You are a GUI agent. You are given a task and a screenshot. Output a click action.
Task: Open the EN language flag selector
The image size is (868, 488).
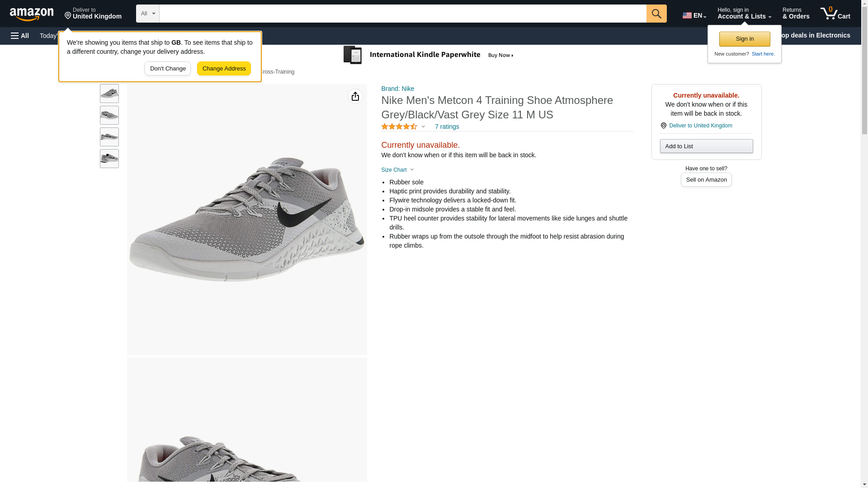click(694, 15)
